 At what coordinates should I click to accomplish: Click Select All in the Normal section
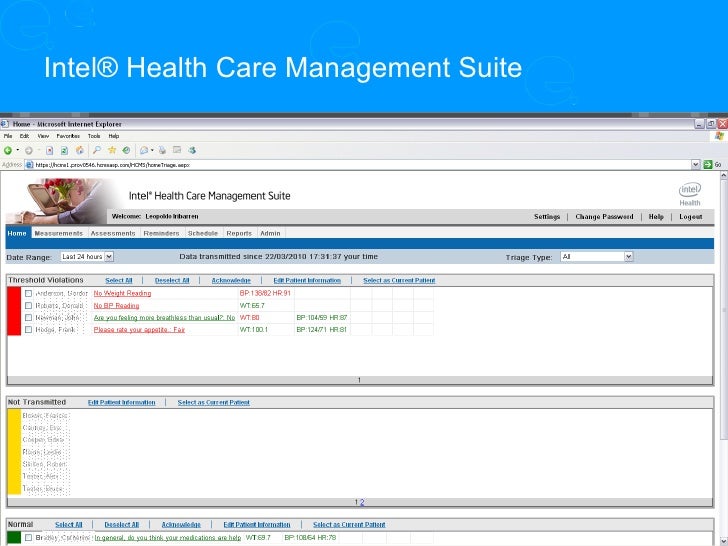point(69,525)
